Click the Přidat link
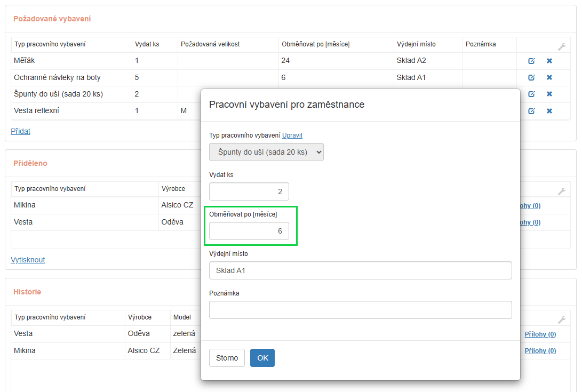 pyautogui.click(x=20, y=131)
